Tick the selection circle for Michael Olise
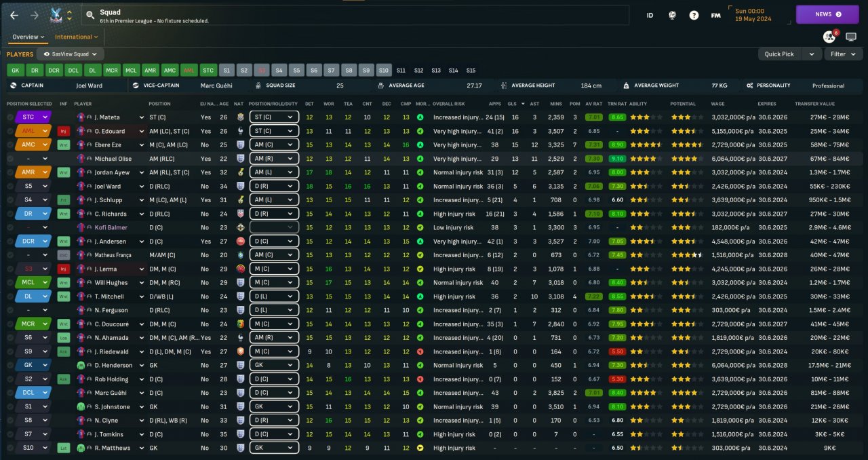The image size is (868, 460). (10, 158)
